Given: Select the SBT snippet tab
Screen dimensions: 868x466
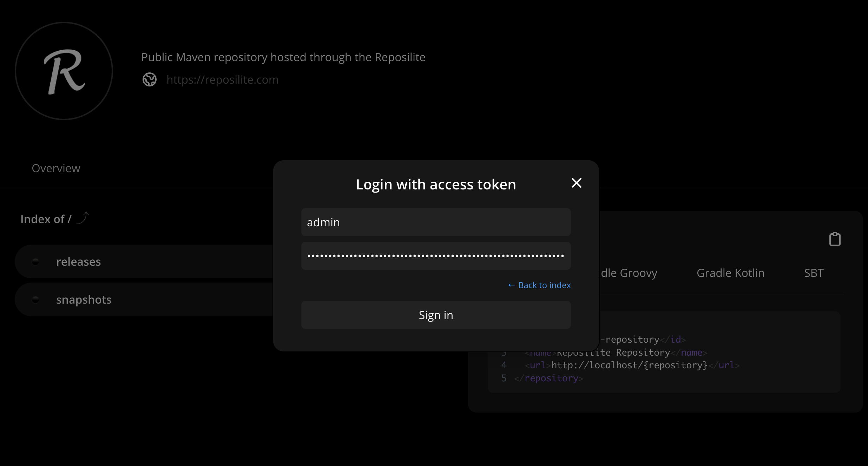Looking at the screenshot, I should point(814,273).
